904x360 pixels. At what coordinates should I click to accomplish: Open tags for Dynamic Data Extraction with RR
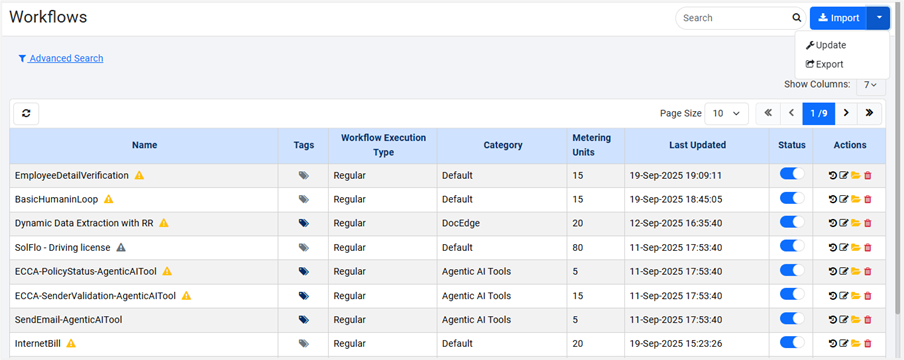tap(304, 223)
